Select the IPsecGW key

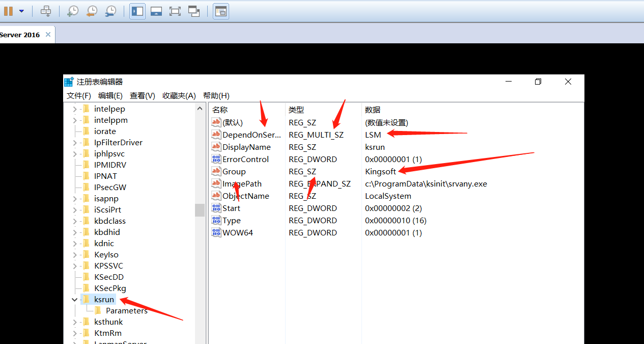[110, 188]
